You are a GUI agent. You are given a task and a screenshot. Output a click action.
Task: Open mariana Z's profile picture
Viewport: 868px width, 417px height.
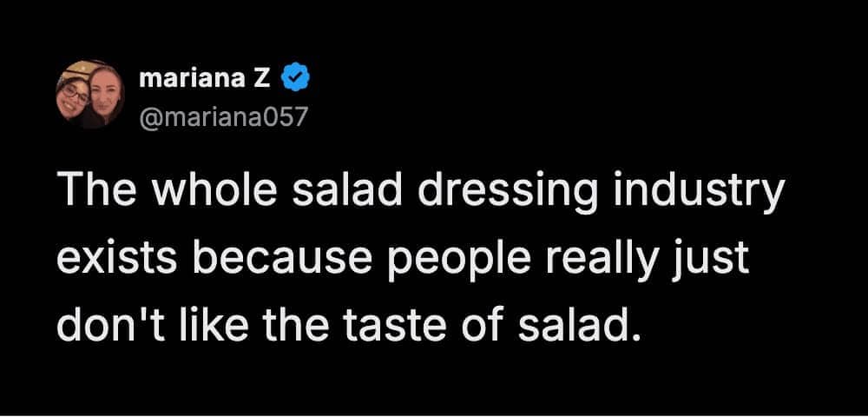pos(90,95)
